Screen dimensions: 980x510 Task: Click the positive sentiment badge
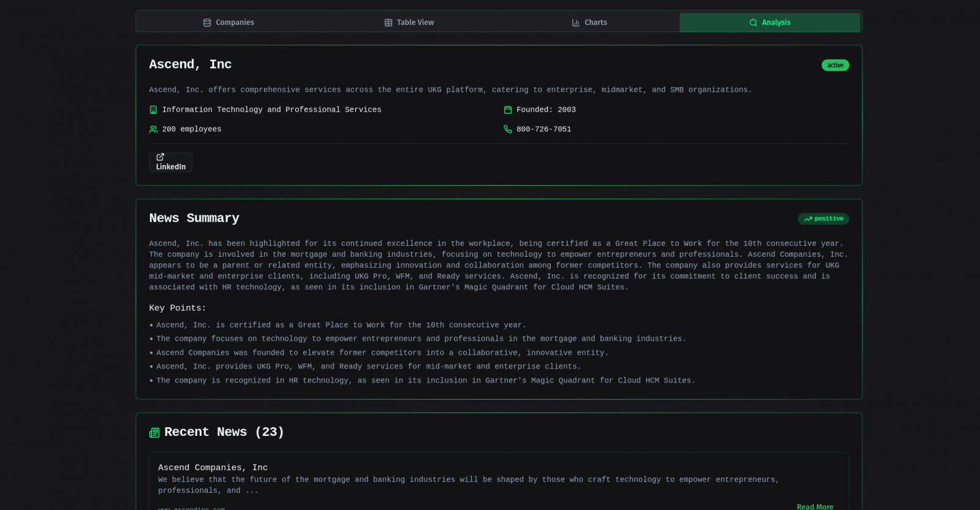click(823, 219)
